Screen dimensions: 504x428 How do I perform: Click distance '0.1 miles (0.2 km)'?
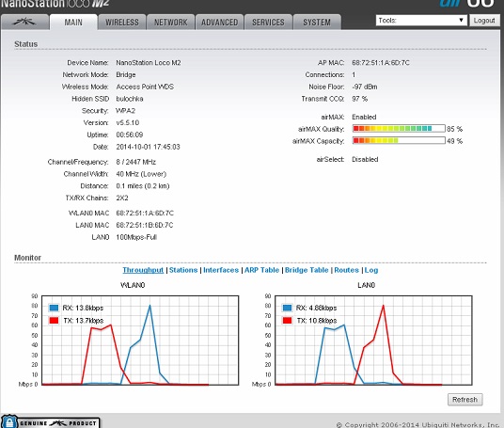point(143,186)
